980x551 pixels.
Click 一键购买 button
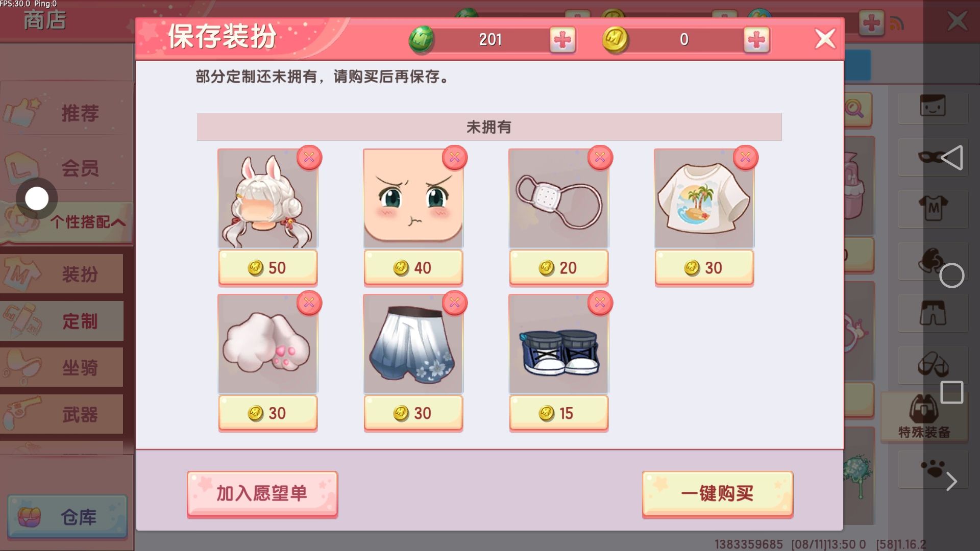pyautogui.click(x=718, y=494)
